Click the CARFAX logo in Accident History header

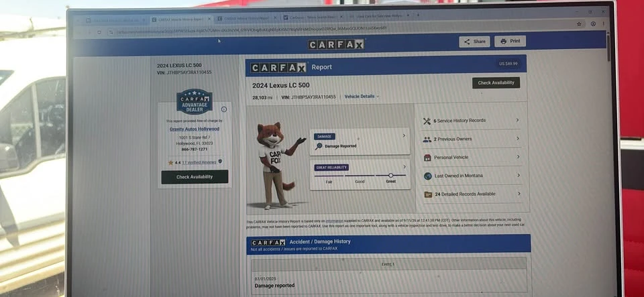[x=268, y=243]
